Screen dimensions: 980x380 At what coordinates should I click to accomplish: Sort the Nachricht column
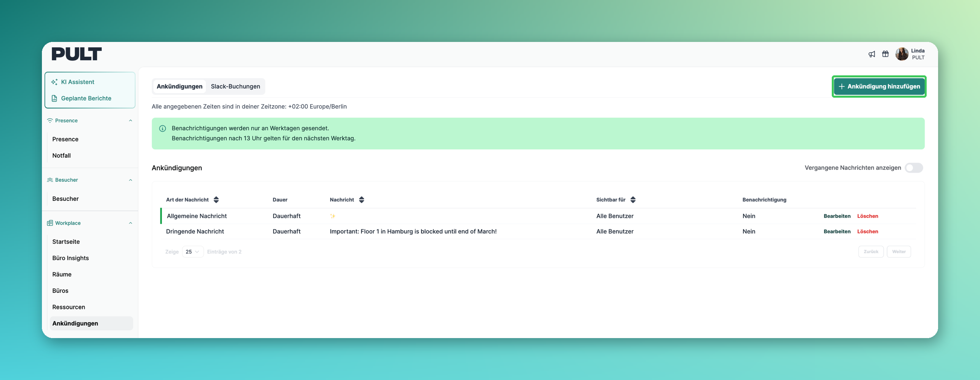click(362, 200)
